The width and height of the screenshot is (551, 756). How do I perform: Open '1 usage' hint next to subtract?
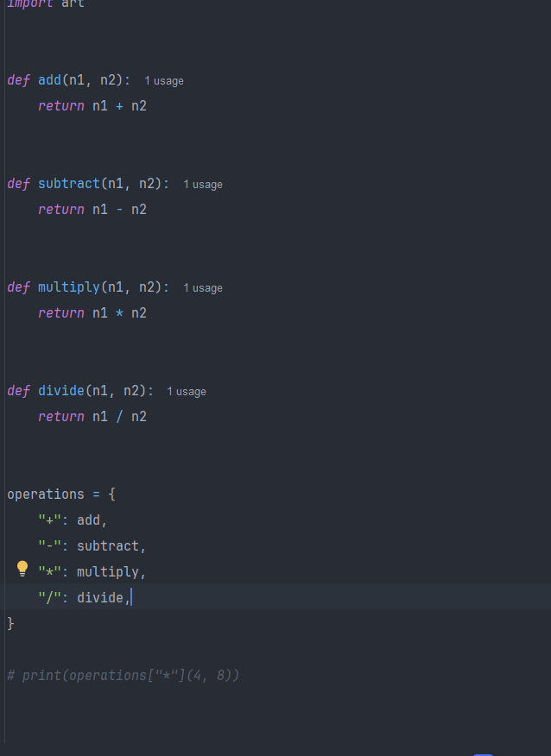click(203, 185)
